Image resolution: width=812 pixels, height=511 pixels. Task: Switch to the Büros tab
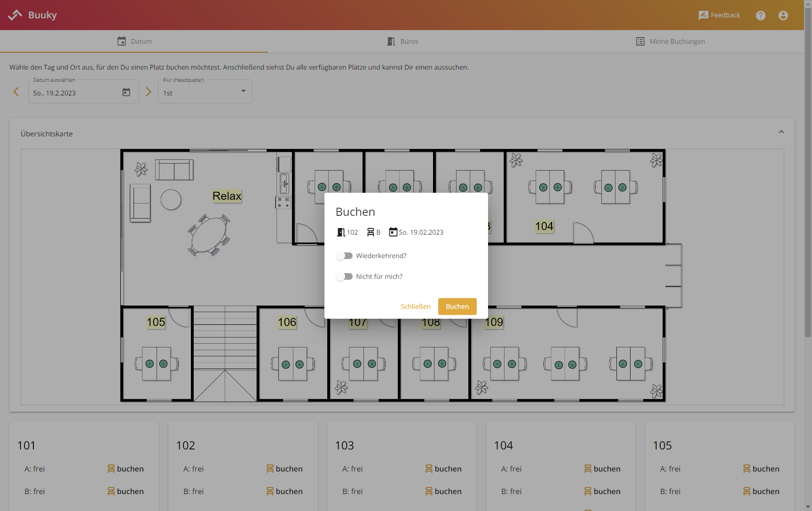(402, 41)
